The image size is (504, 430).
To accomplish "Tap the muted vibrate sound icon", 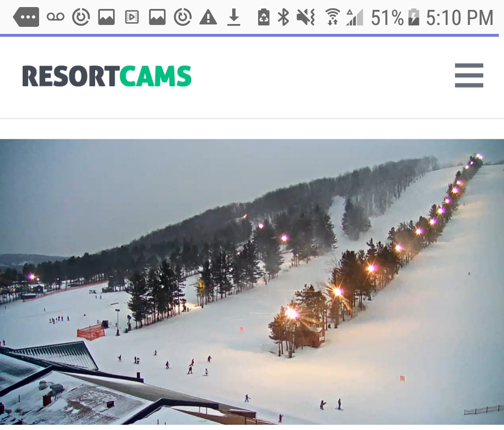I will click(x=306, y=17).
